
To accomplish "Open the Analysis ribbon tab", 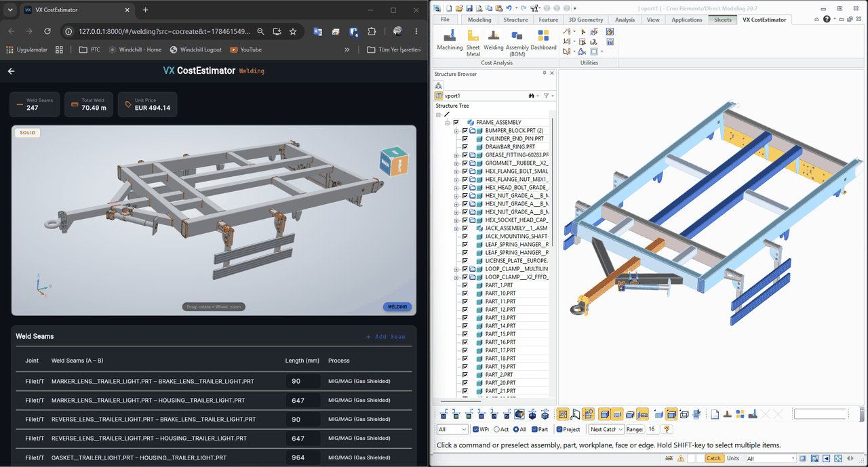I will (625, 20).
